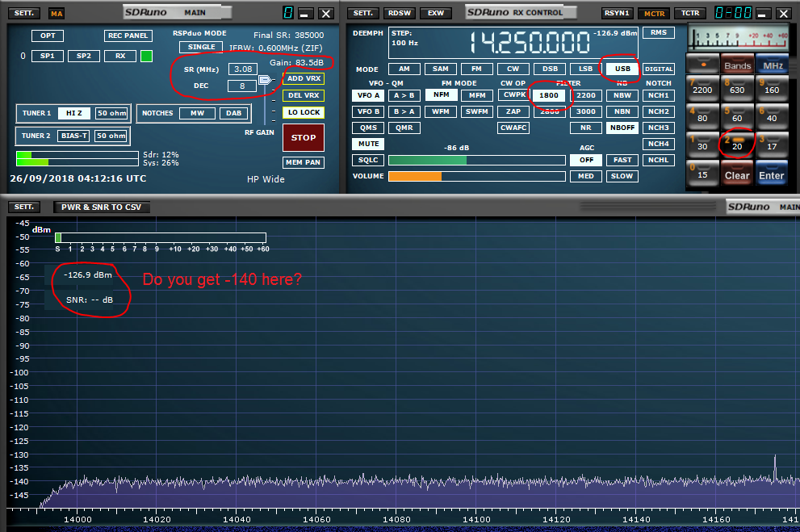Click the signal spike near 14175 kHz
800x532 pixels.
tap(775, 467)
